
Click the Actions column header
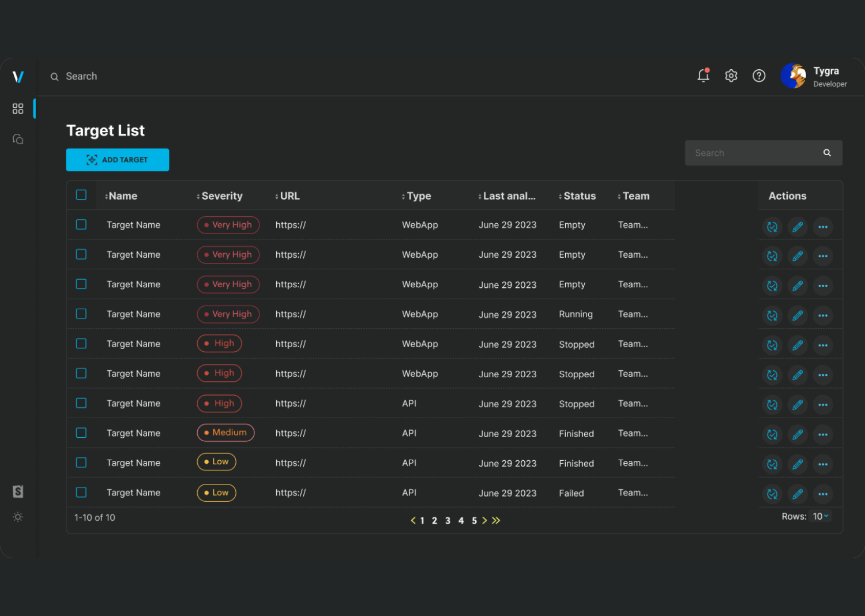787,196
